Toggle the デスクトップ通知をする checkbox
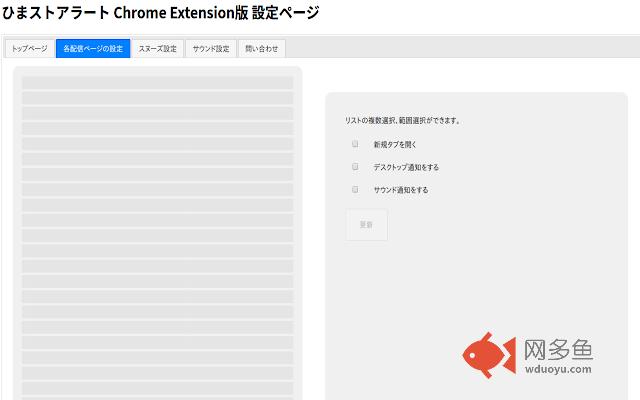Image resolution: width=640 pixels, height=400 pixels. [x=355, y=167]
